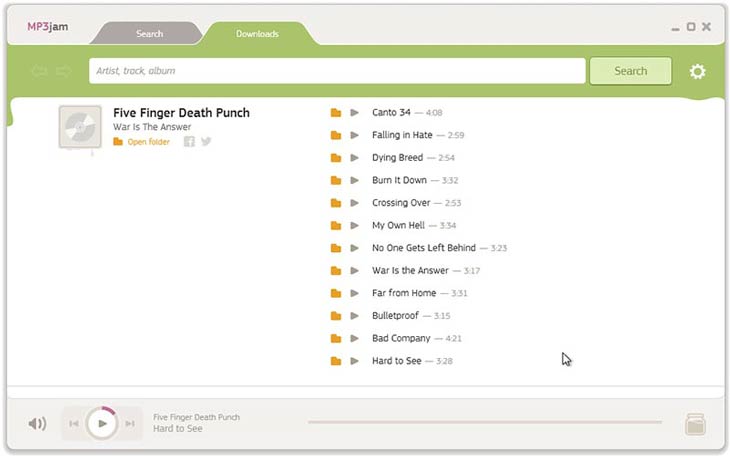The width and height of the screenshot is (730, 456).
Task: Click the Open folder link
Action: pyautogui.click(x=148, y=142)
